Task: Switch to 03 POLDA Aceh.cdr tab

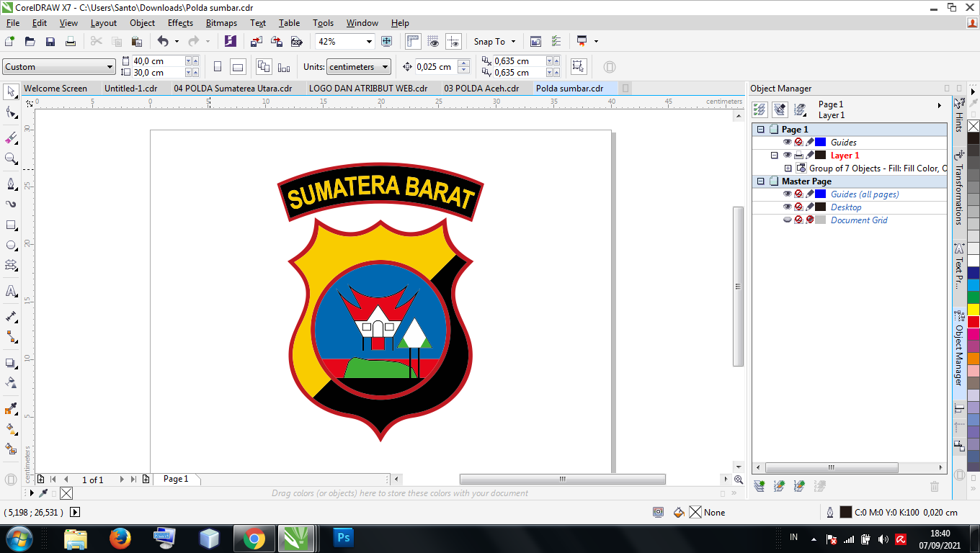Action: 481,89
